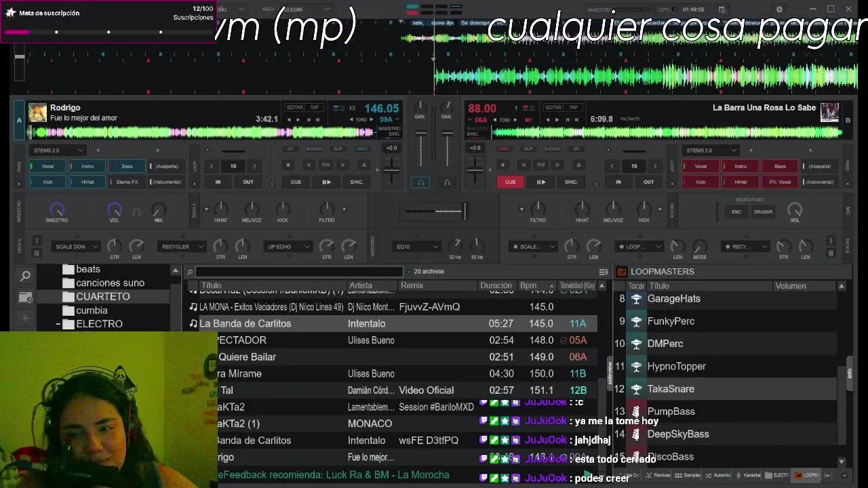
Task: Open the UP ECHO effect dropdown
Action: 288,247
